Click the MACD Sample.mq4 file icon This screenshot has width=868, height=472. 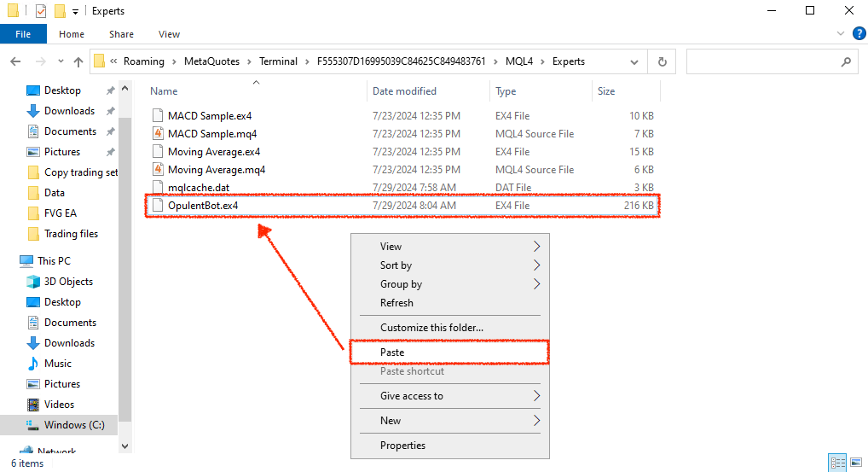point(157,134)
